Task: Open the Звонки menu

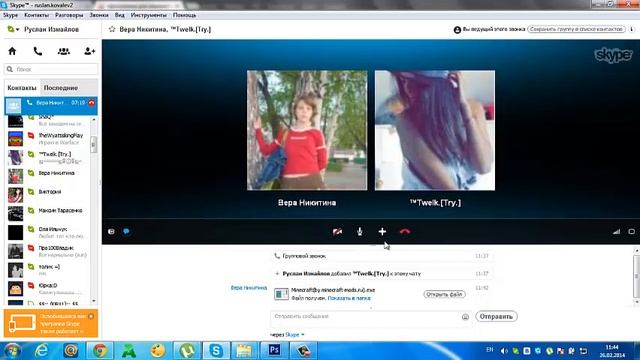Action: (99, 15)
